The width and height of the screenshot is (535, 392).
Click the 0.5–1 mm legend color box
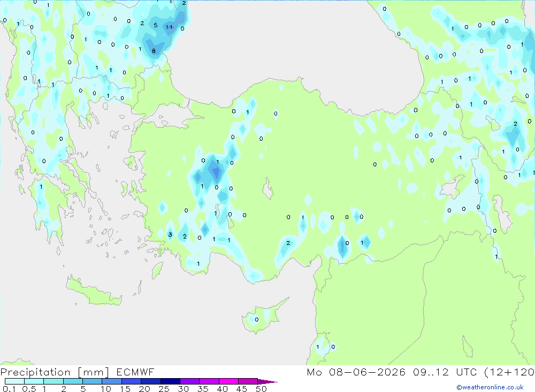[x=34, y=381]
